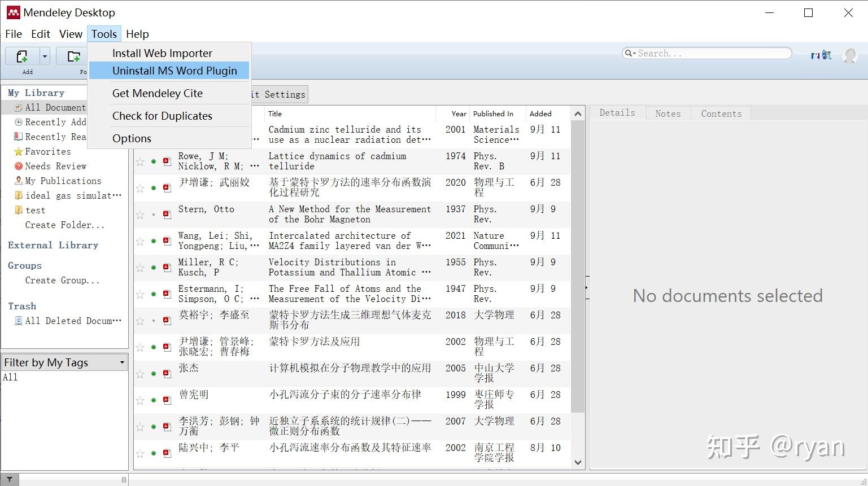This screenshot has width=868, height=486.
Task: Toggle read status dot for 张杰 row
Action: pos(154,374)
